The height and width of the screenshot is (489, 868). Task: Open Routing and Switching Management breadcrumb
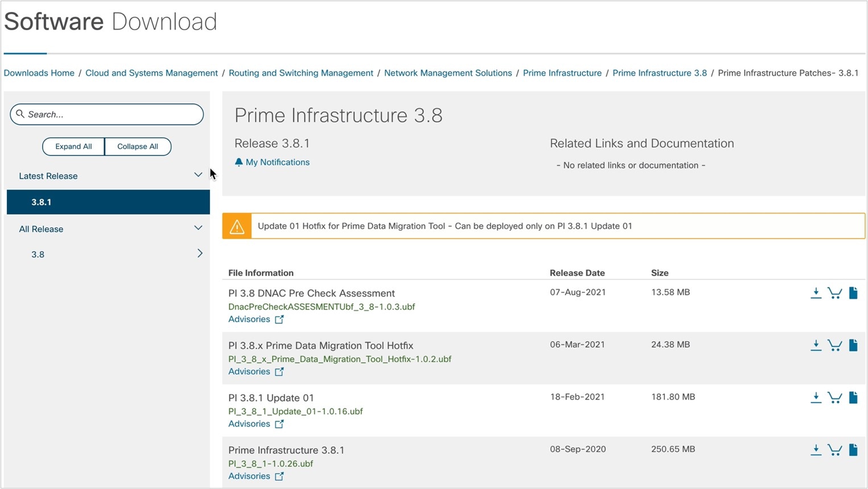tap(301, 73)
